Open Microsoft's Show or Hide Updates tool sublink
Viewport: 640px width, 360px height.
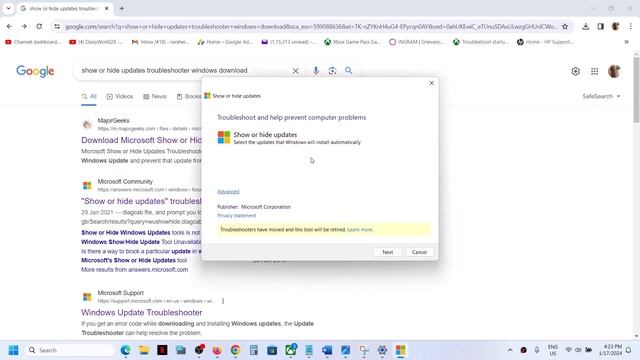[x=134, y=260]
